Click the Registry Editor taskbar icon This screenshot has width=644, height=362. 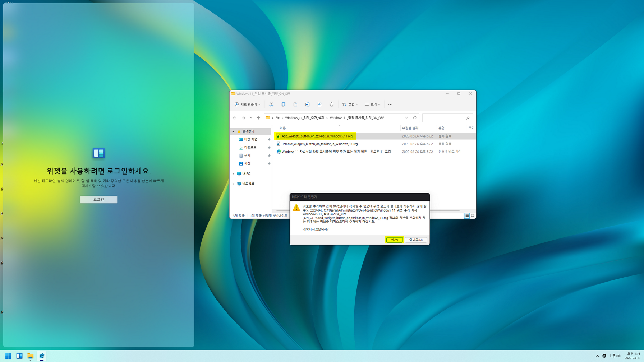click(x=42, y=356)
